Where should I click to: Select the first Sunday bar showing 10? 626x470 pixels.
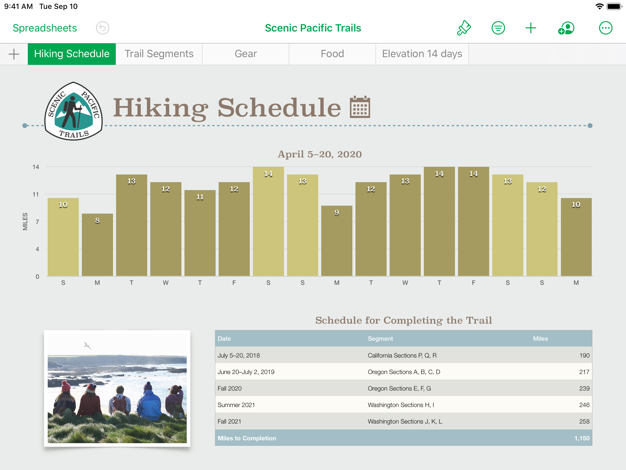tap(63, 237)
